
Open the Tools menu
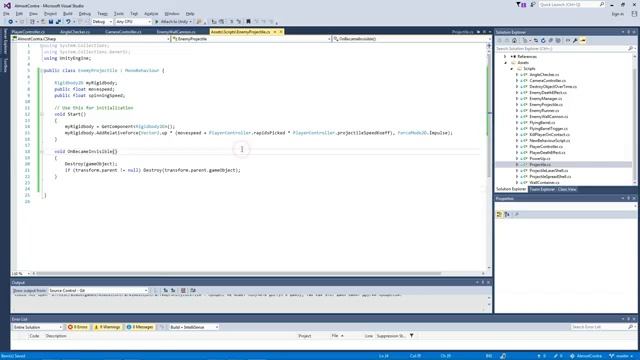[118, 13]
